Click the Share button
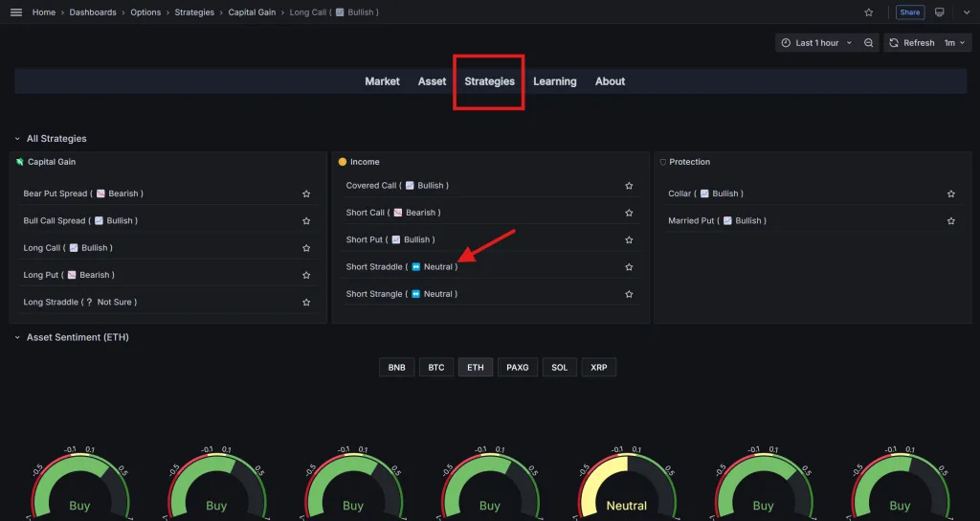Viewport: 980px width, 521px height. pos(909,12)
